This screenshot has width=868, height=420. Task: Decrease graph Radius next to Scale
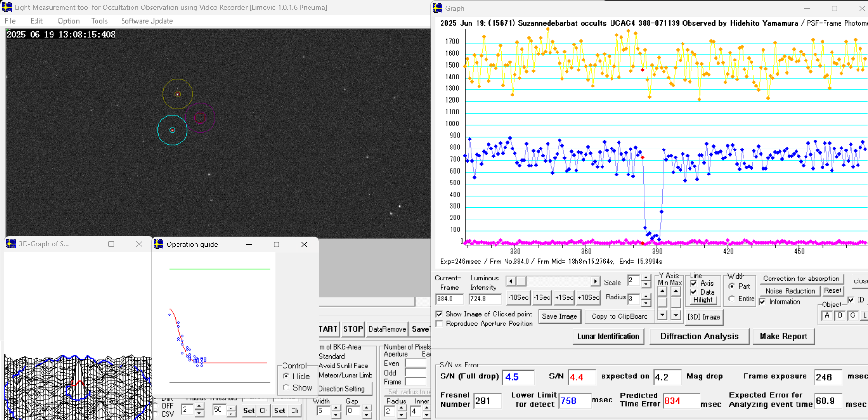[x=646, y=302]
